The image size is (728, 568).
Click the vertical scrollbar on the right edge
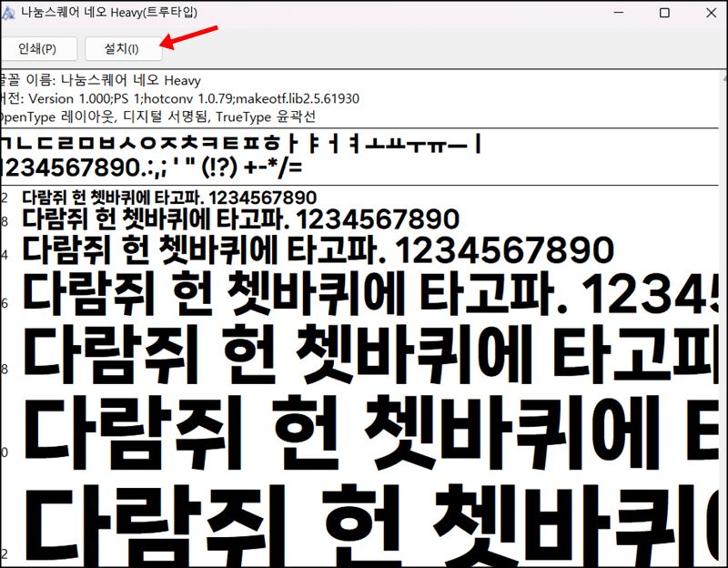click(723, 319)
